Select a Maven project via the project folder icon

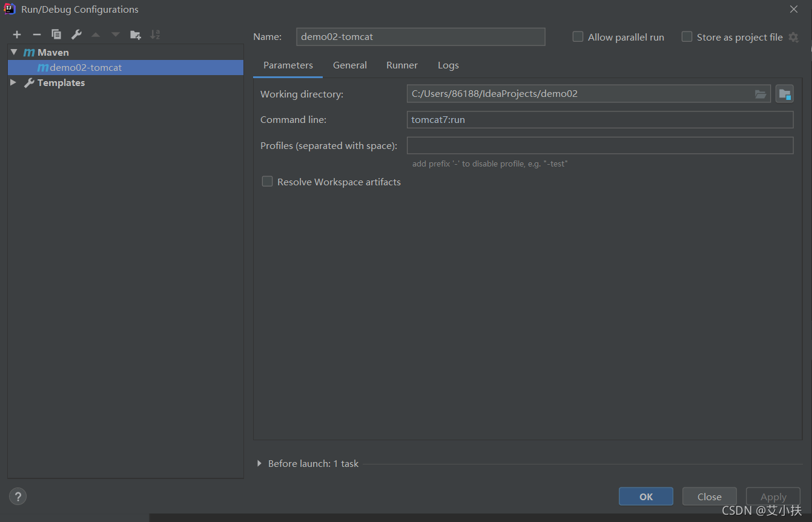[x=785, y=94]
